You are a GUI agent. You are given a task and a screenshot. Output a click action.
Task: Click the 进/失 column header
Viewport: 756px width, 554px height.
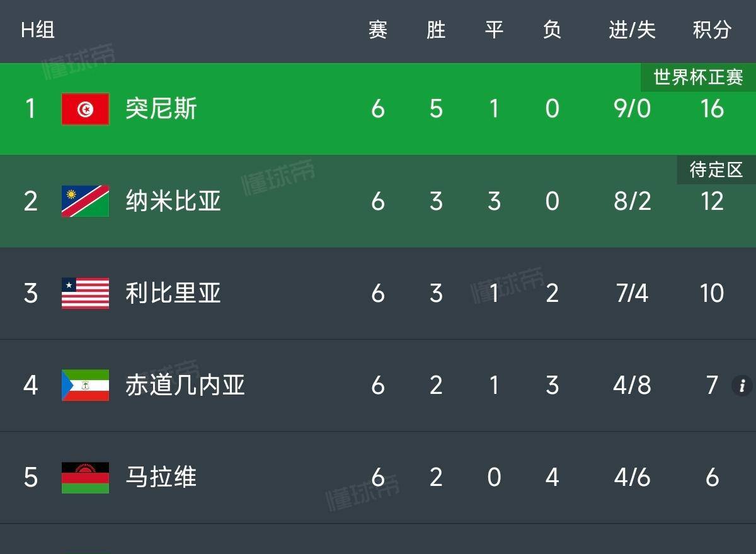point(632,30)
